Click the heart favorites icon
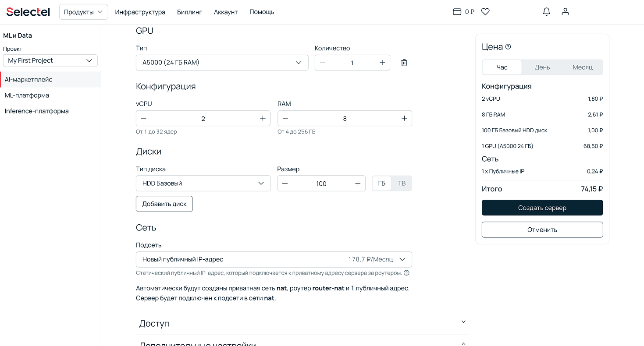Screen dimensions: 644x346 click(x=485, y=12)
